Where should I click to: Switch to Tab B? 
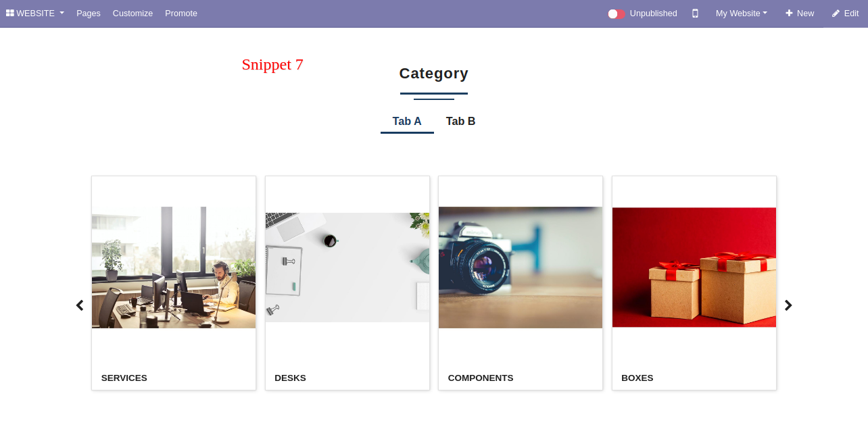(x=461, y=122)
